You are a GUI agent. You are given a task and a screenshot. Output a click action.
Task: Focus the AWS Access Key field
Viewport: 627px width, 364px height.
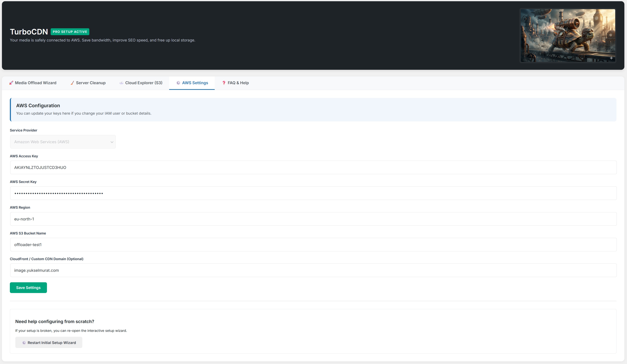click(313, 167)
